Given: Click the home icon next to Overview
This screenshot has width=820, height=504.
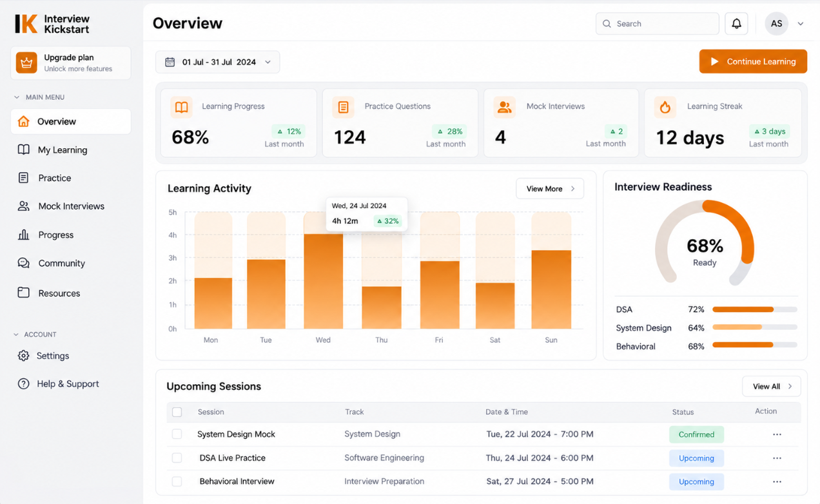Looking at the screenshot, I should point(24,121).
